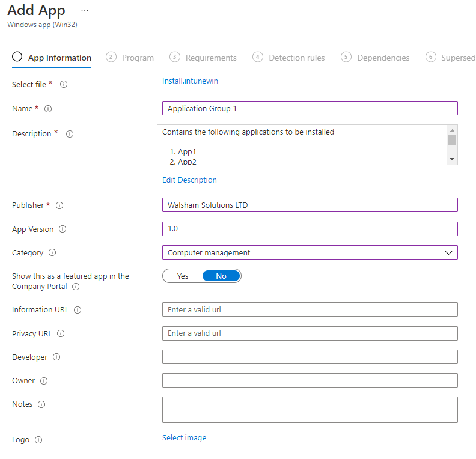Click the info icon beside Notes
Image resolution: width=476 pixels, height=459 pixels.
coord(41,404)
